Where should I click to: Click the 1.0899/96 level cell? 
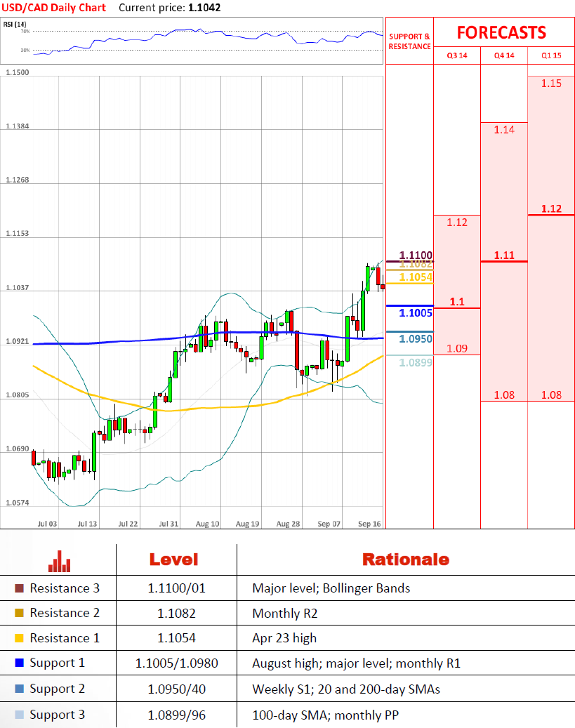pyautogui.click(x=176, y=715)
